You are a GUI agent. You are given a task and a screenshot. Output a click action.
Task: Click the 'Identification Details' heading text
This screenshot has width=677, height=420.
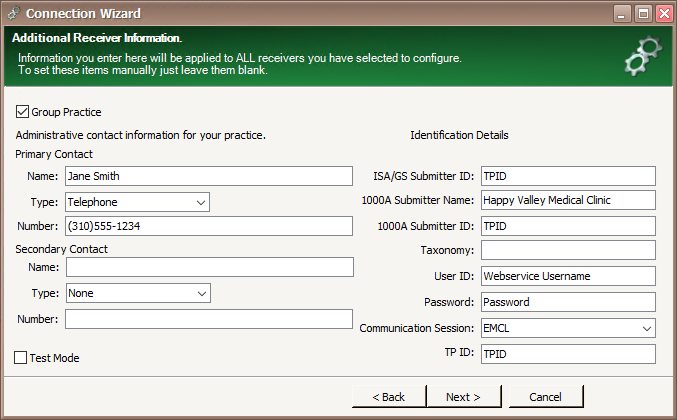(x=459, y=135)
